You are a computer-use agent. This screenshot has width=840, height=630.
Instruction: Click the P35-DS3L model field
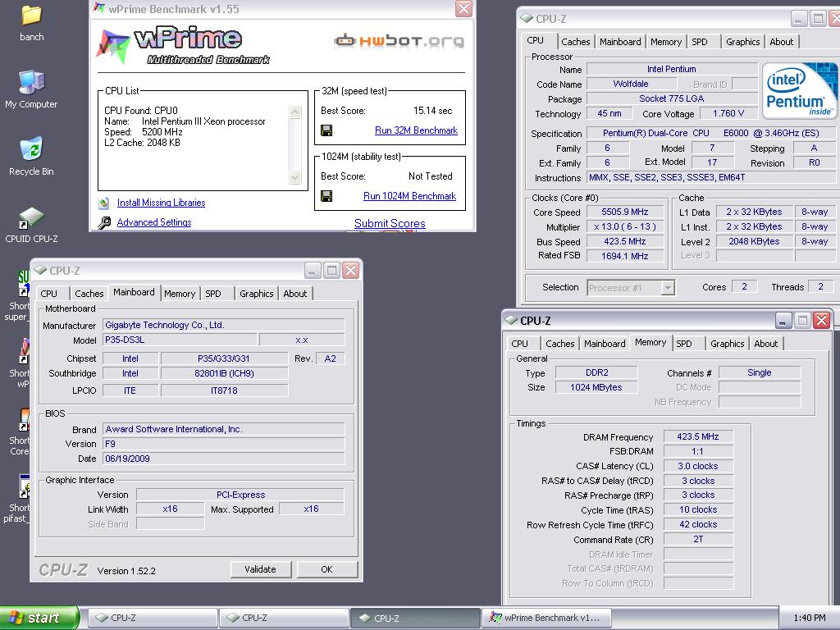(x=179, y=340)
